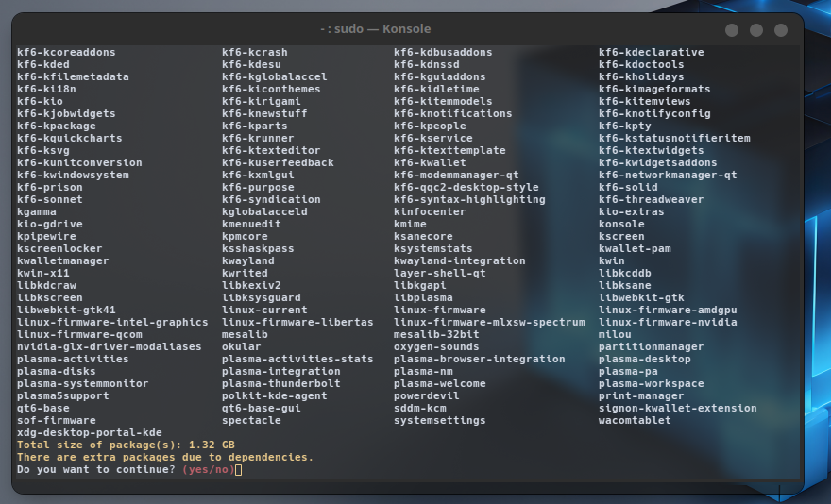Viewport: 831px width, 504px height.
Task: Click the Konsole window title text
Action: pos(375,29)
